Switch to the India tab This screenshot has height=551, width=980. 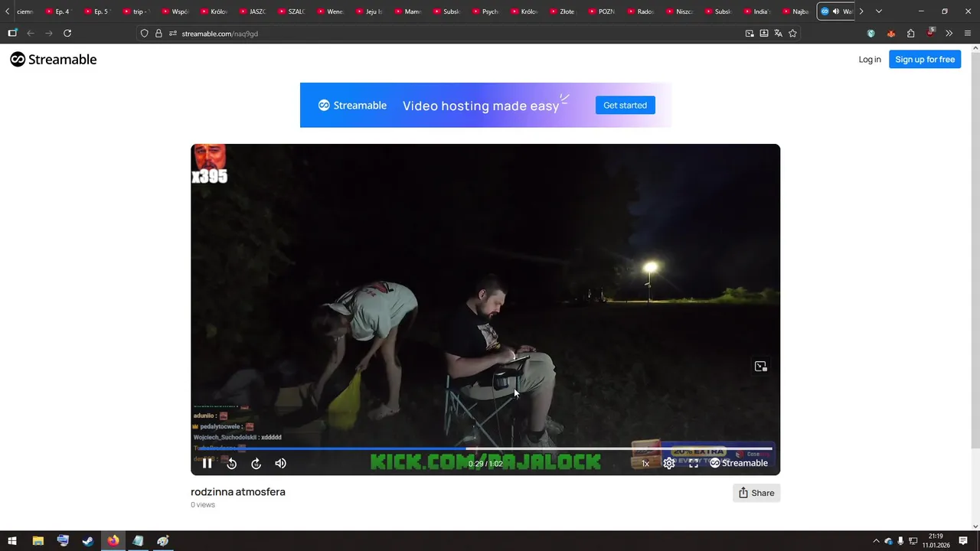click(x=757, y=11)
